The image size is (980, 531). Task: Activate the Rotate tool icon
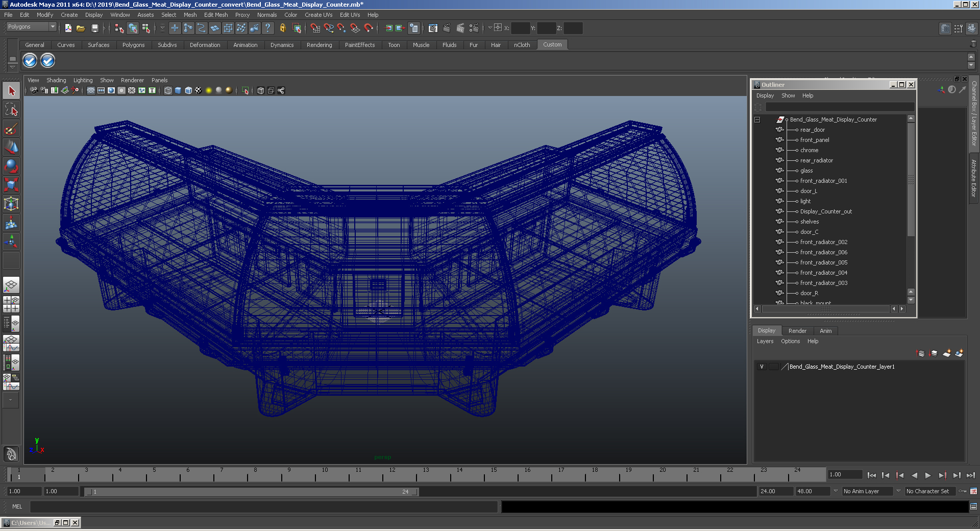11,166
